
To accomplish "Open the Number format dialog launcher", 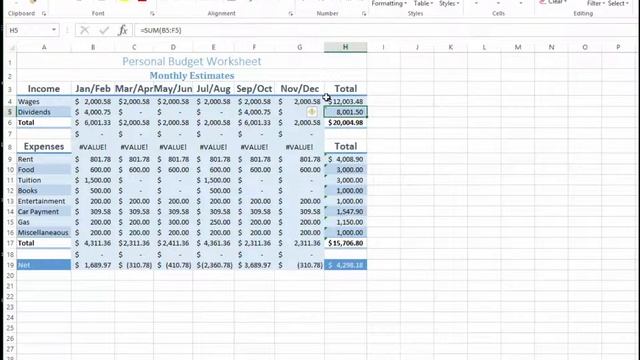I will [x=364, y=13].
